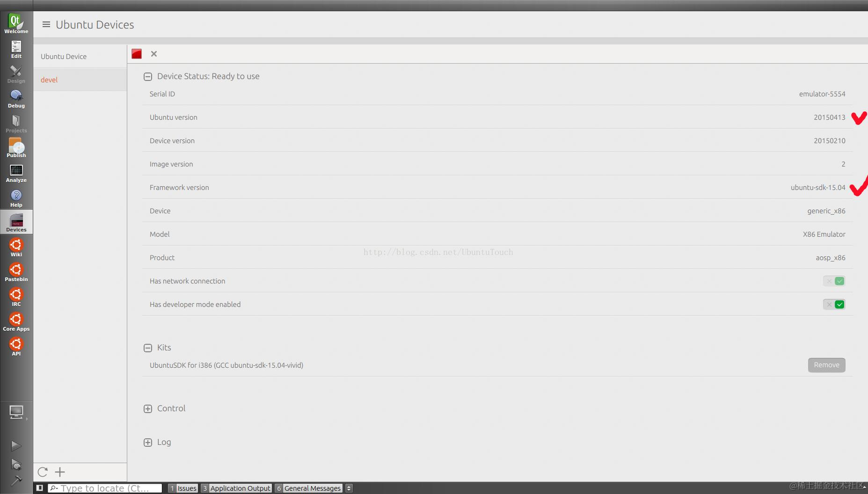Open the Qt Welcome mode
This screenshot has width=868, height=494.
pos(16,23)
